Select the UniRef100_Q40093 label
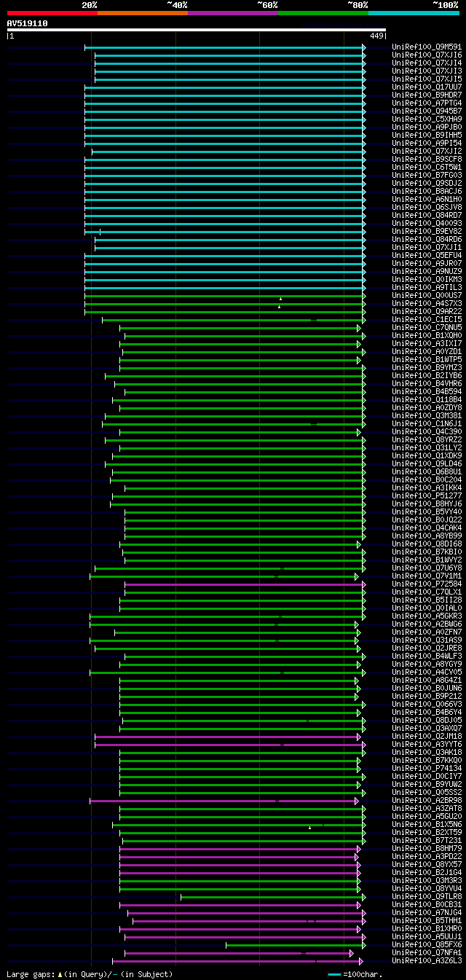This screenshot has height=980, width=466. point(427,224)
